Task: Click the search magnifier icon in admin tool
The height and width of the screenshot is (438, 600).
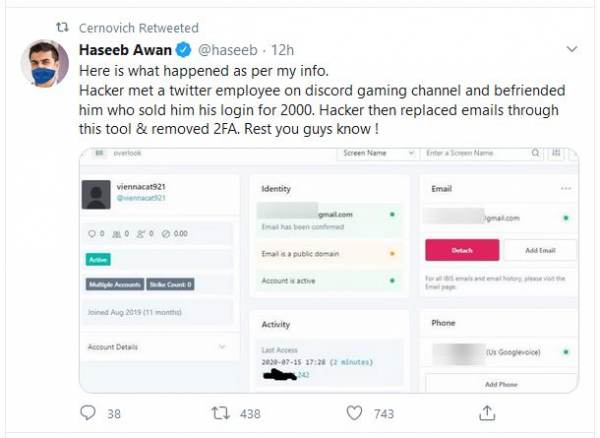Action: click(535, 153)
